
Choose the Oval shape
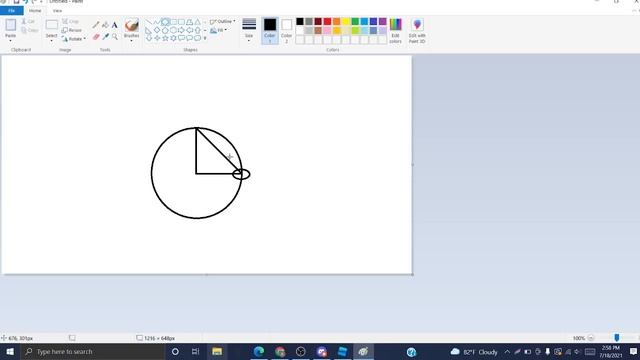[165, 22]
